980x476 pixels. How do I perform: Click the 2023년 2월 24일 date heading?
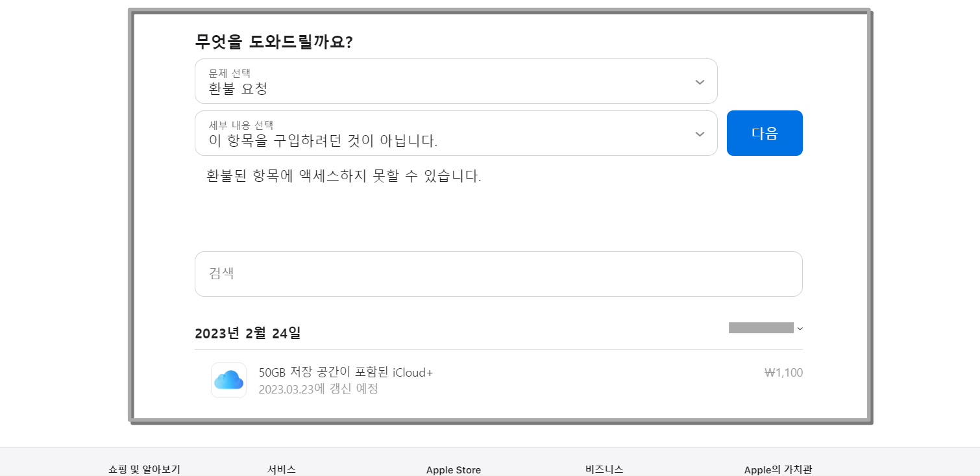(x=249, y=332)
